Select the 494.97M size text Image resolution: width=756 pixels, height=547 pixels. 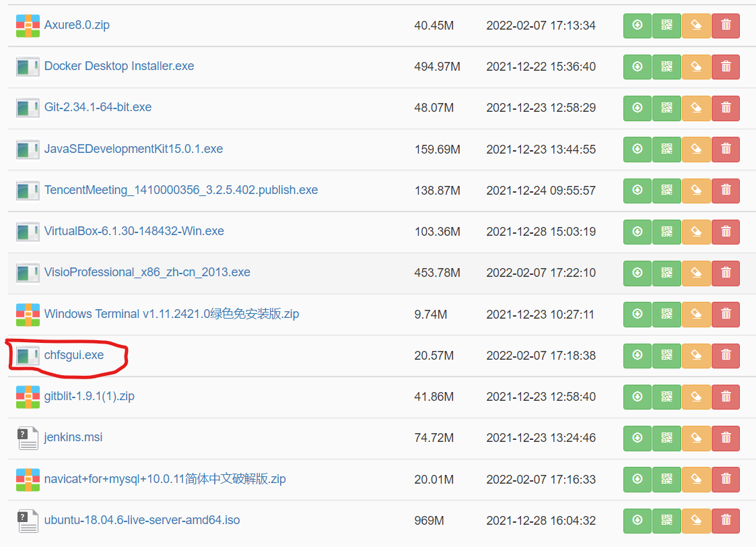[438, 67]
